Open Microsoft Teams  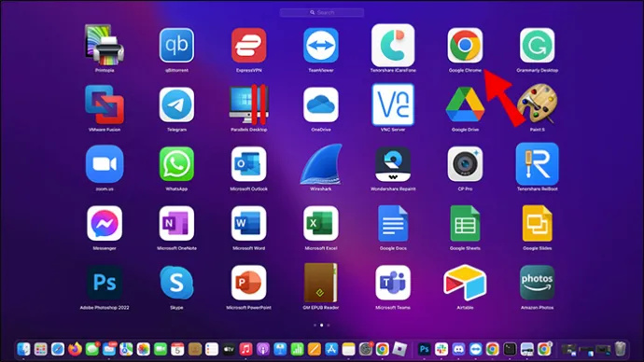393,283
